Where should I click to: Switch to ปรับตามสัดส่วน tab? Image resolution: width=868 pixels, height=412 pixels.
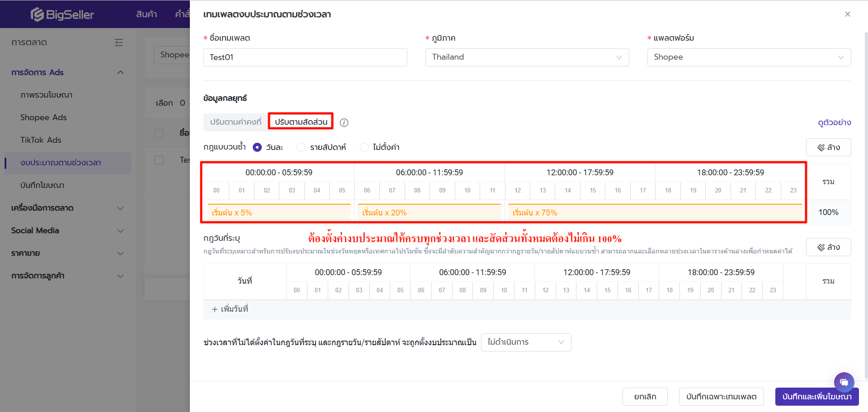pos(301,122)
